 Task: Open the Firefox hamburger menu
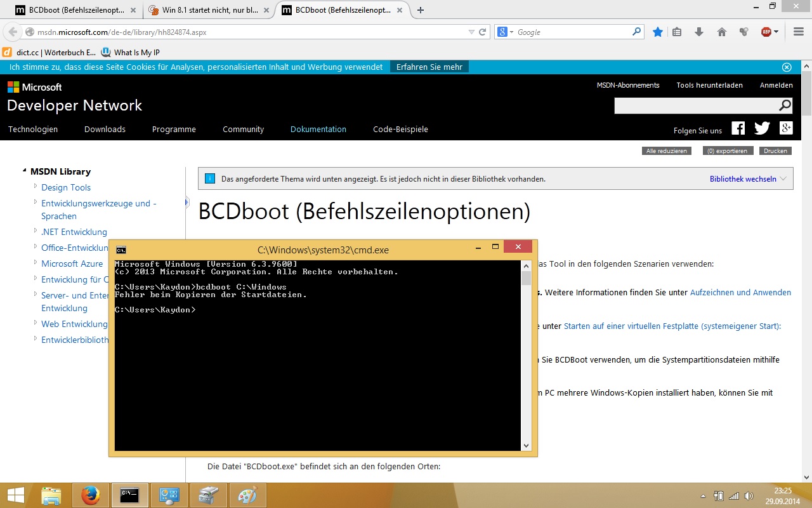click(799, 32)
